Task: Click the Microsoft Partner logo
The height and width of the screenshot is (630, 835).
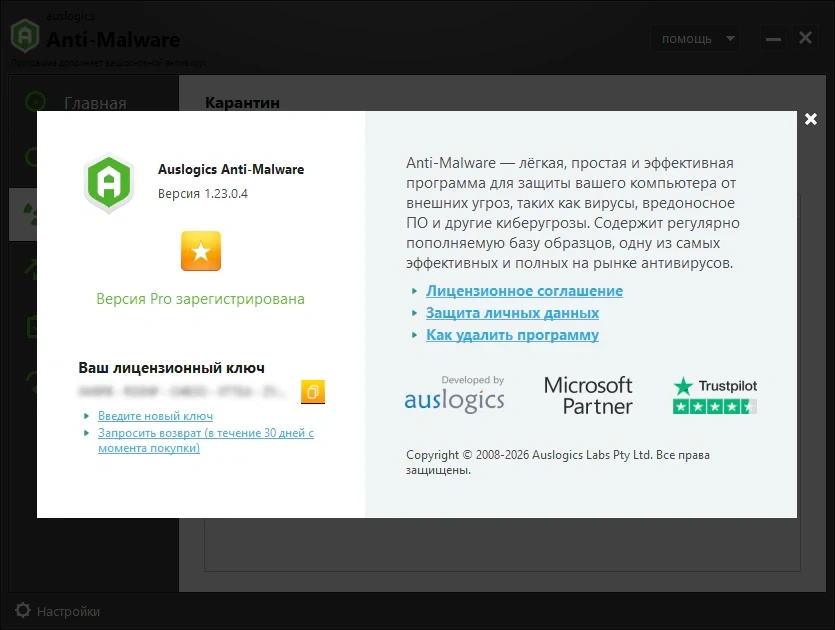Action: coord(588,395)
